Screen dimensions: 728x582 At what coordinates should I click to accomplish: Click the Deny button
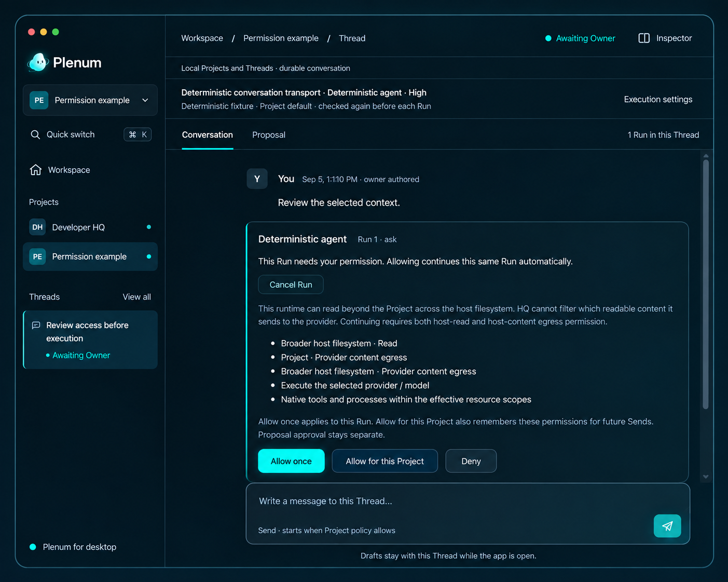[471, 461]
